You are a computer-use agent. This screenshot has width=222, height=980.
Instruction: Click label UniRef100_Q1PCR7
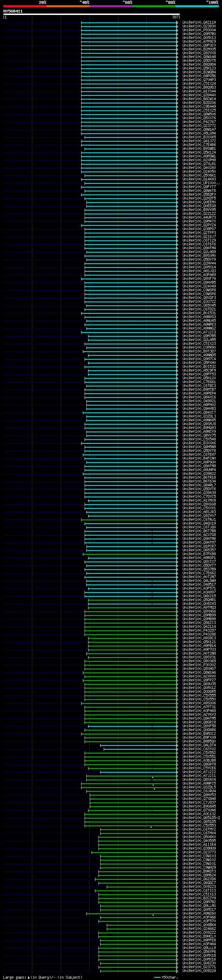199,546
